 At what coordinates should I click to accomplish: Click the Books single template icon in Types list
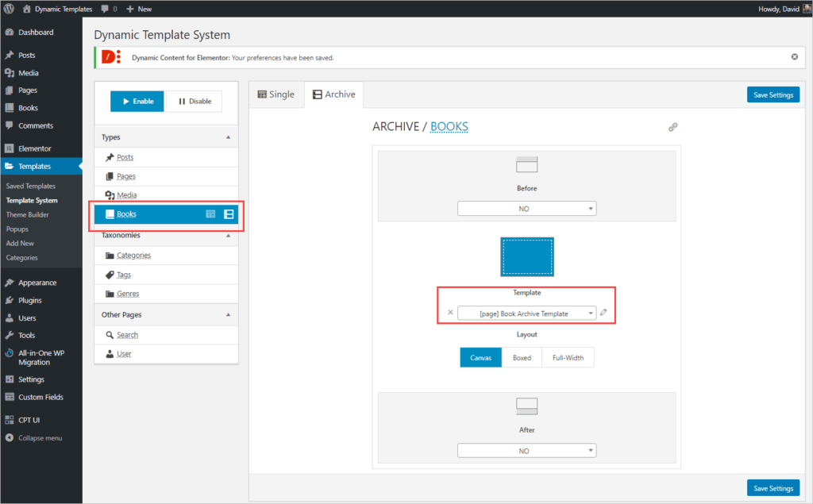click(x=211, y=214)
